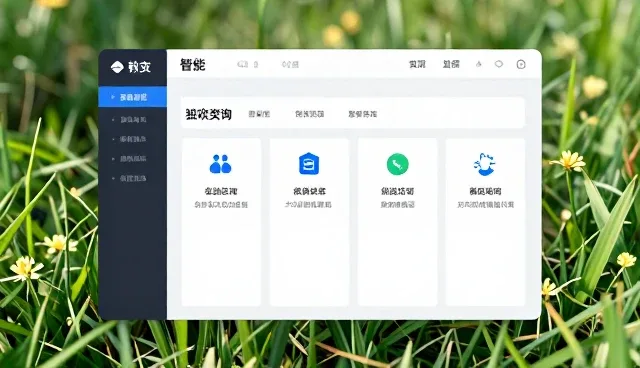Click the dark text link left of the flame icon
Image resolution: width=640 pixels, height=368 pixels.
451,64
